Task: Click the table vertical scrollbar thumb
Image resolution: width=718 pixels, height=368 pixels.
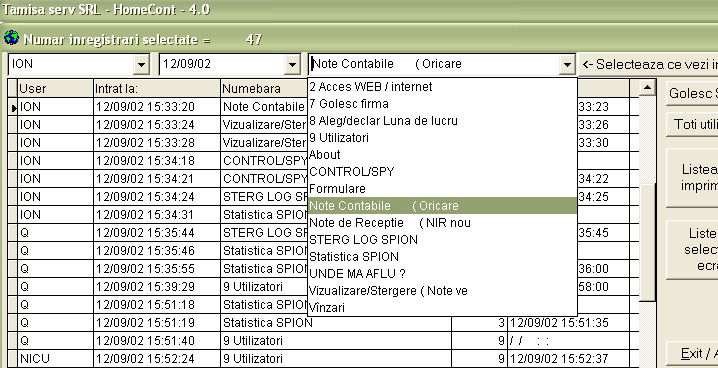Action: (647, 242)
